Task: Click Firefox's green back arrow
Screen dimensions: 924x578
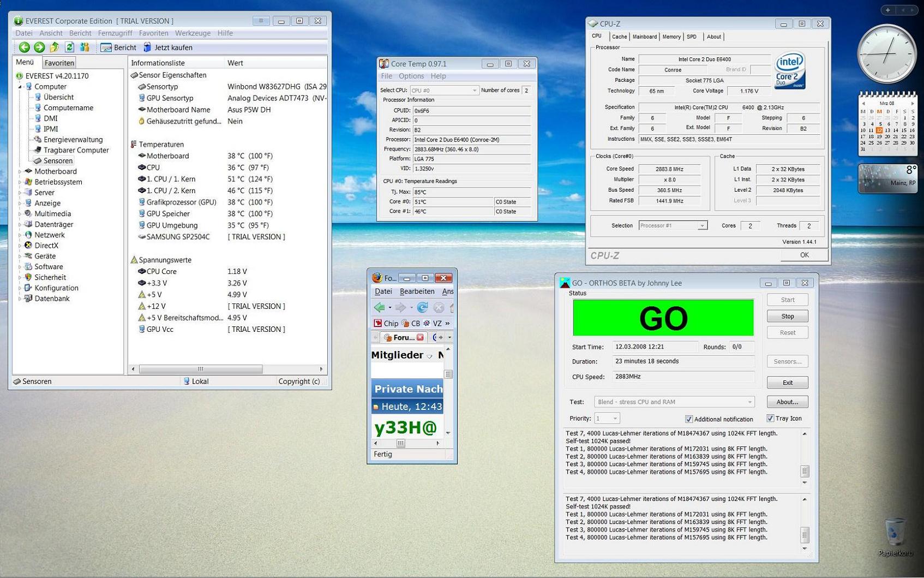Action: pyautogui.click(x=379, y=308)
